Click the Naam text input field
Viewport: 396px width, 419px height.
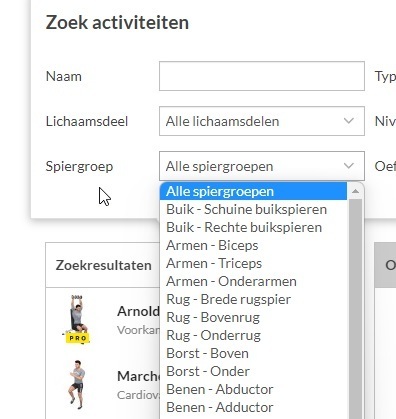click(262, 76)
